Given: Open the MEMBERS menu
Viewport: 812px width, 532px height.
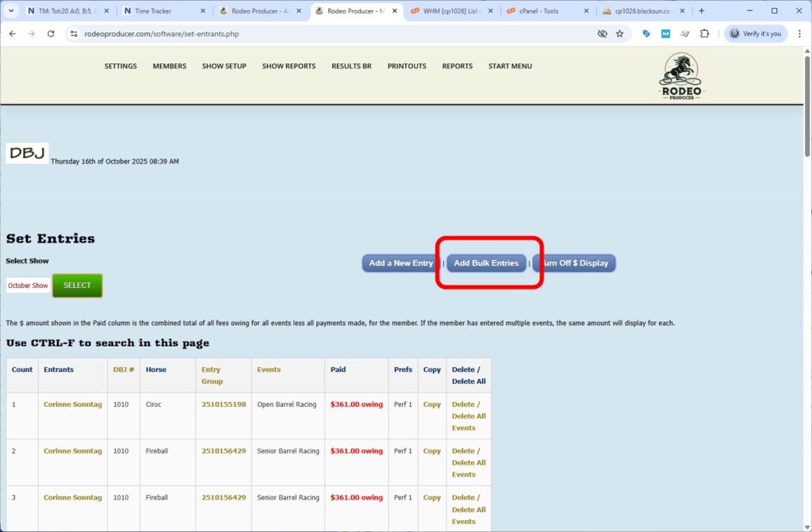Looking at the screenshot, I should tap(169, 66).
